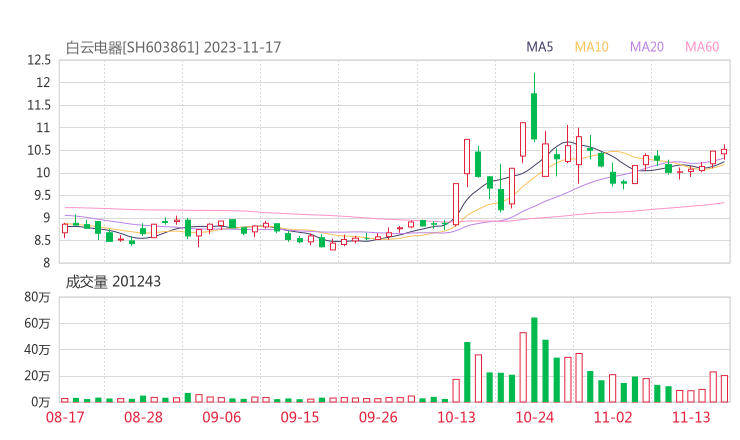Click the 0万 volume axis label
740x440 pixels.
point(41,402)
